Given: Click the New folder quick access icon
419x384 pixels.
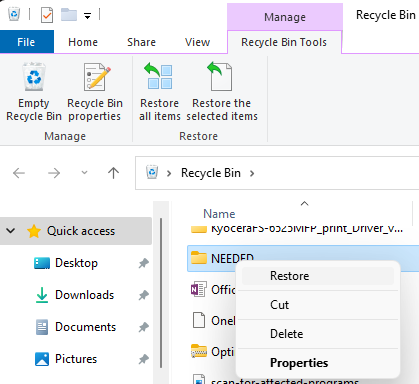Looking at the screenshot, I should tap(69, 15).
